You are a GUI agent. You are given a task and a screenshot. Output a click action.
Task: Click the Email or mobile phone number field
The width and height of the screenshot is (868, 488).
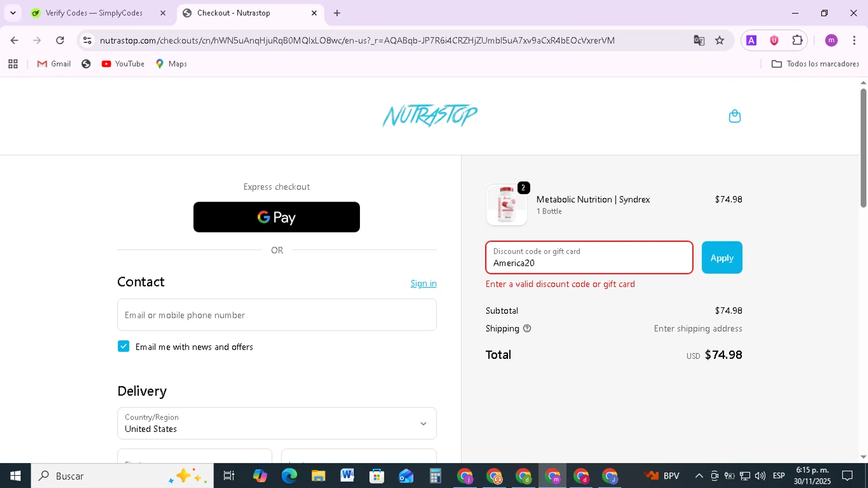click(277, 315)
